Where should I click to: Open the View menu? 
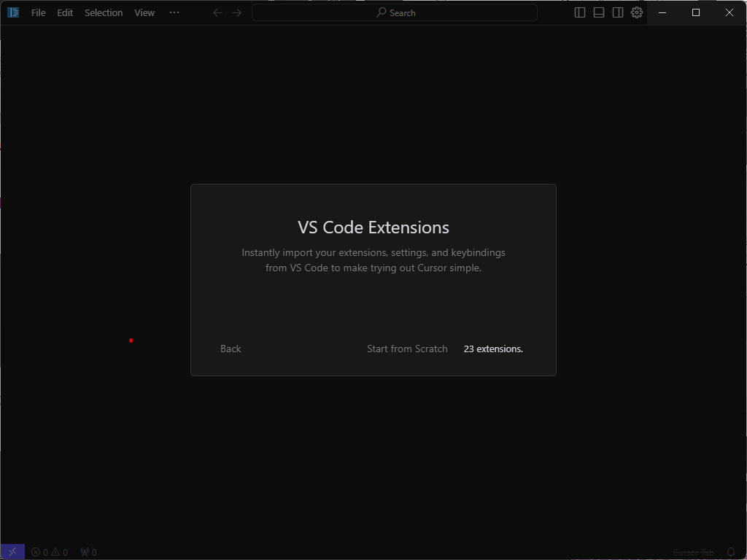click(x=144, y=13)
